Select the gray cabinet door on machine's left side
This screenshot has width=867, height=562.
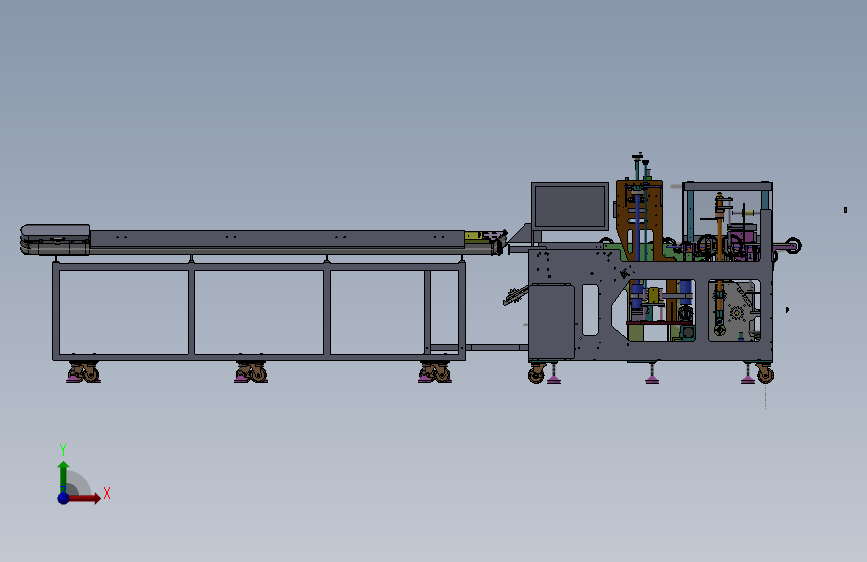click(x=551, y=321)
